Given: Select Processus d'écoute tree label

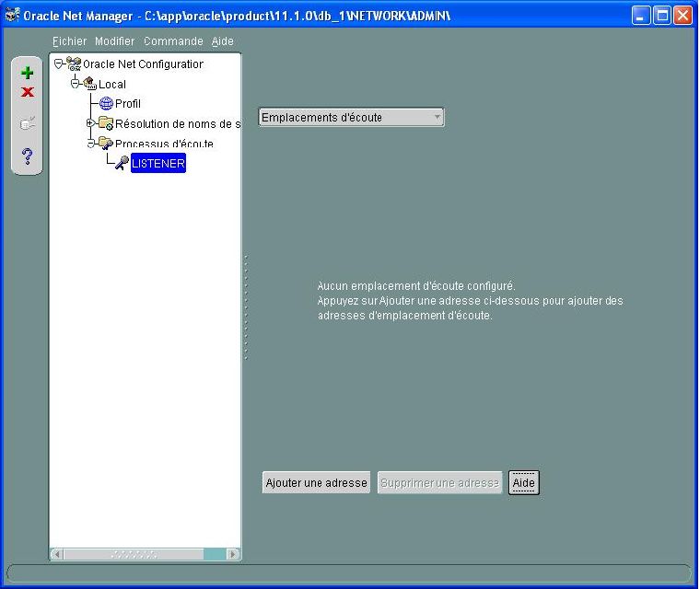Looking at the screenshot, I should (164, 144).
